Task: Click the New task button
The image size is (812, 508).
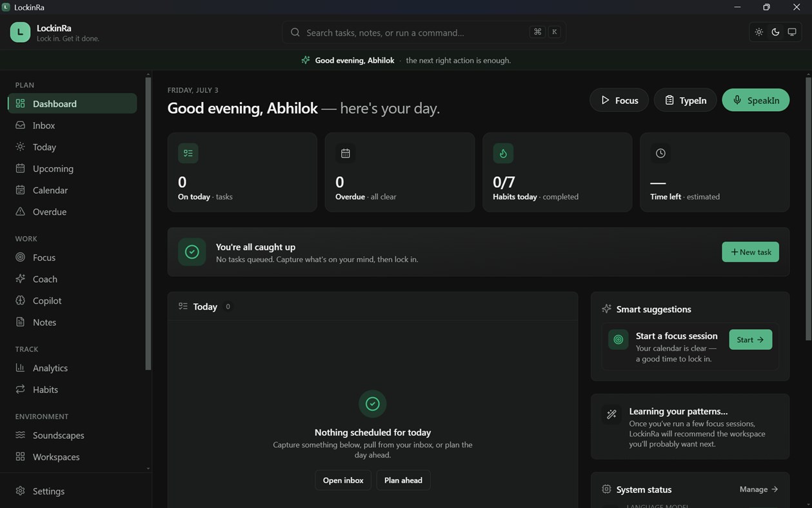Action: click(x=750, y=252)
